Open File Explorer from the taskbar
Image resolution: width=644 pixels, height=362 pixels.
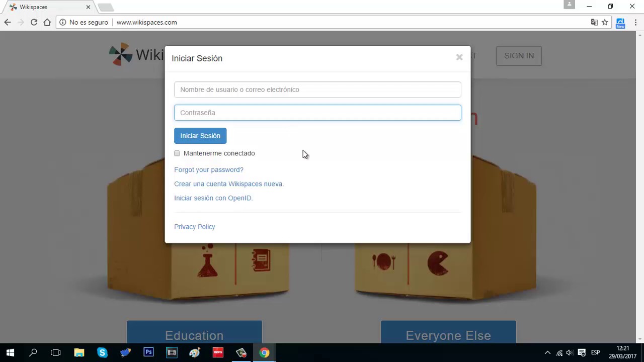pyautogui.click(x=79, y=352)
